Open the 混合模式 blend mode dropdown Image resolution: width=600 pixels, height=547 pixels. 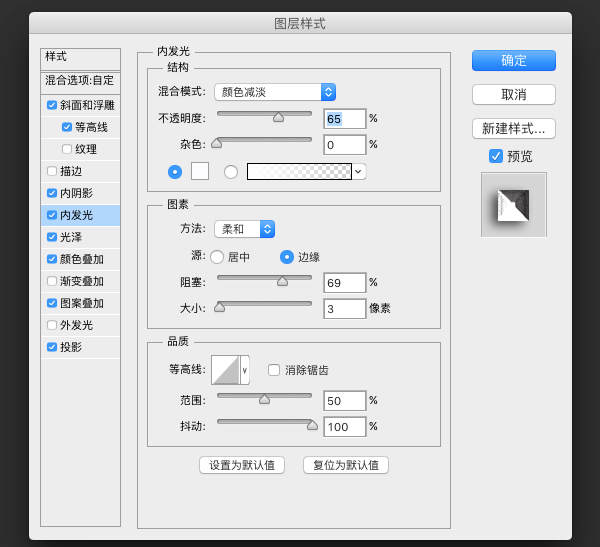click(275, 92)
